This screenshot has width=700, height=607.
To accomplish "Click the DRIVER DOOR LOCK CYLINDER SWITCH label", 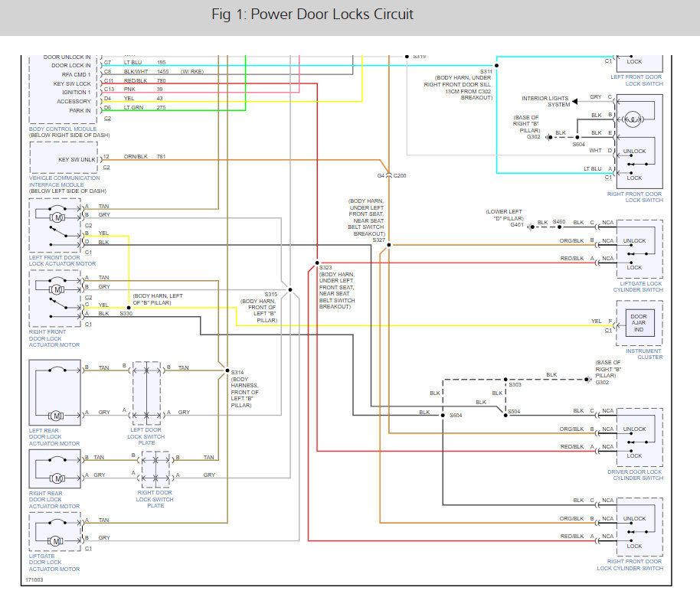I will [x=635, y=475].
